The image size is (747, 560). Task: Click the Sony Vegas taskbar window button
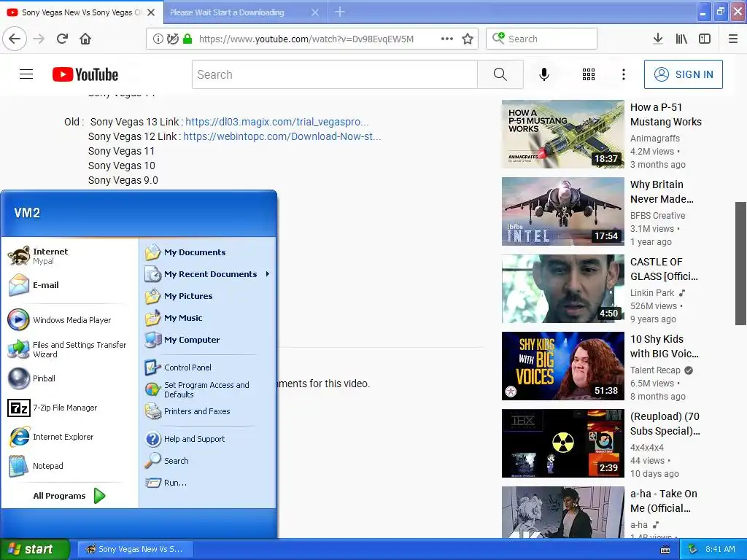(x=134, y=549)
